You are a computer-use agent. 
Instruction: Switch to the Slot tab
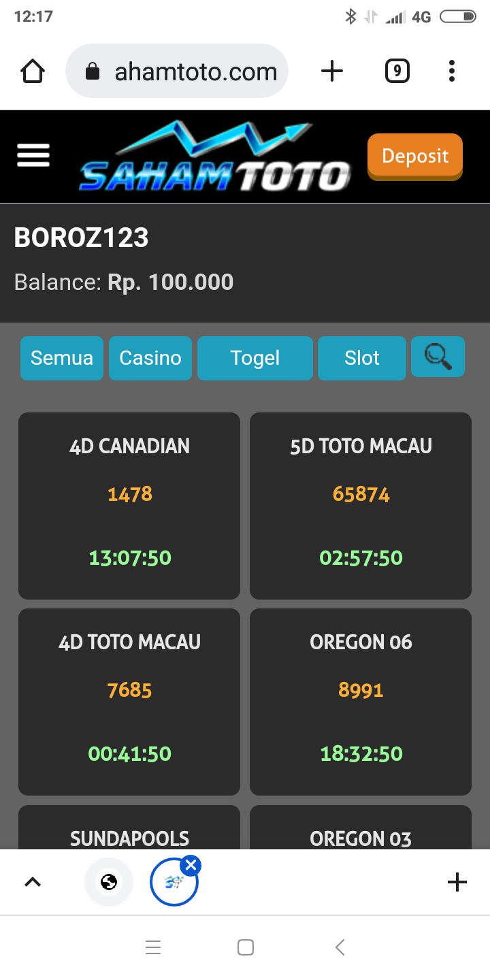(x=362, y=358)
